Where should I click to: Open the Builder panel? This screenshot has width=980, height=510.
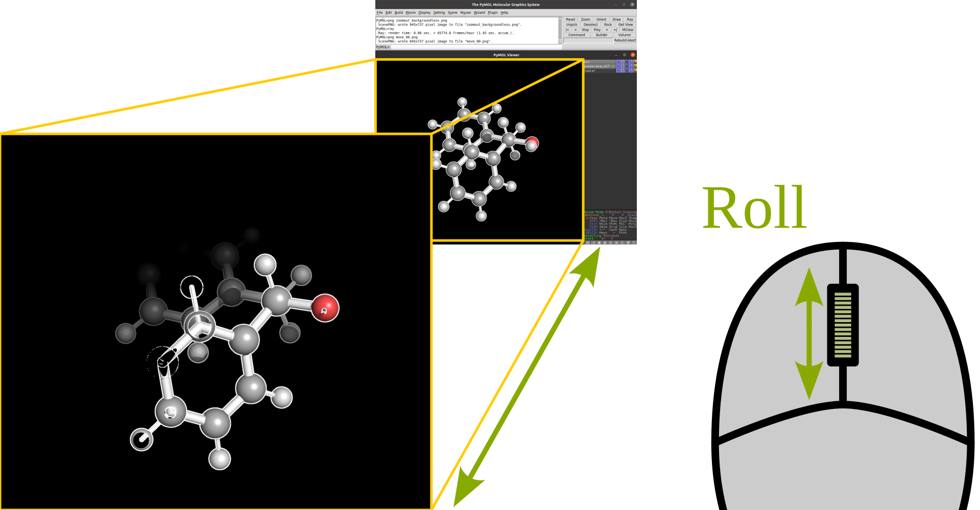tap(602, 35)
